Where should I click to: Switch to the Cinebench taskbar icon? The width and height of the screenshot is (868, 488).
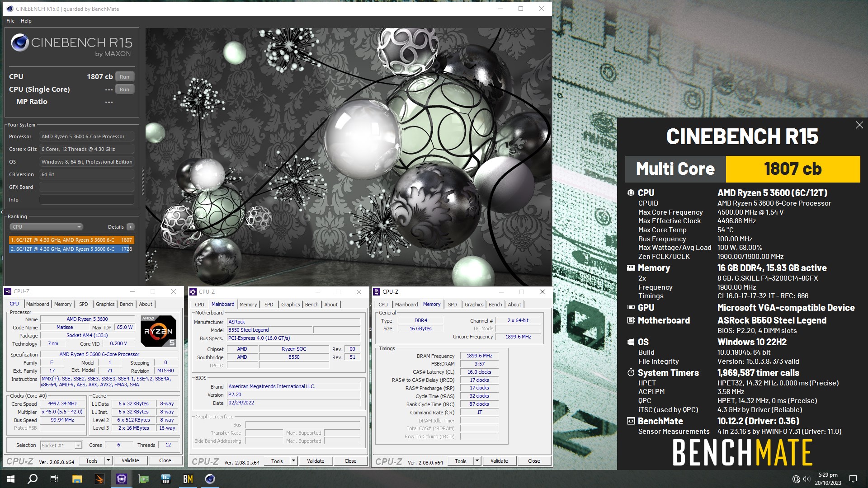(210, 479)
